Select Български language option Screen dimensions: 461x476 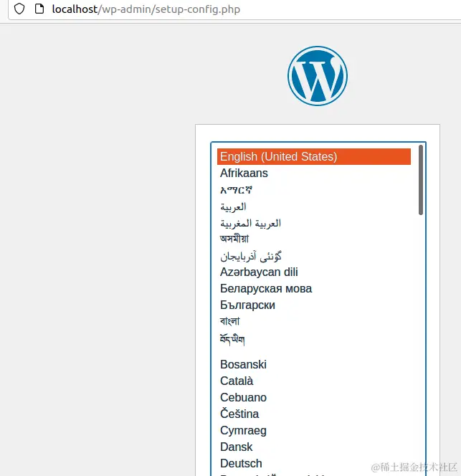[314, 305]
